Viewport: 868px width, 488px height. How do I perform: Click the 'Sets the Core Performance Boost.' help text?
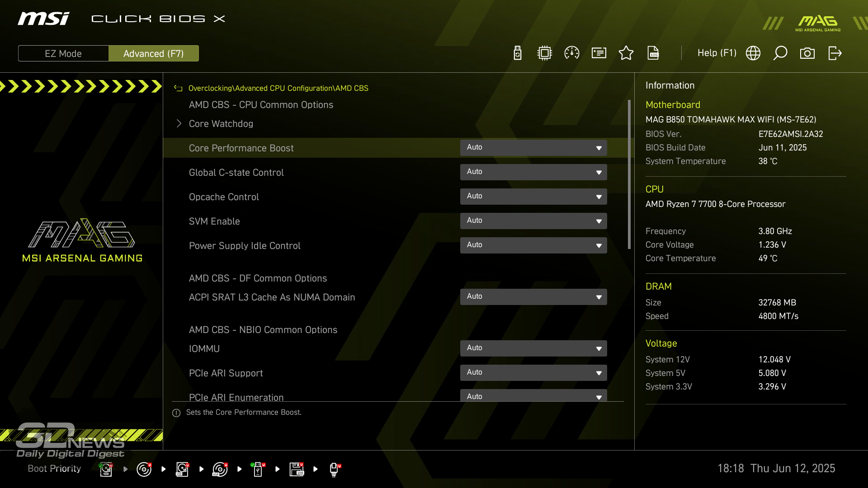click(244, 413)
